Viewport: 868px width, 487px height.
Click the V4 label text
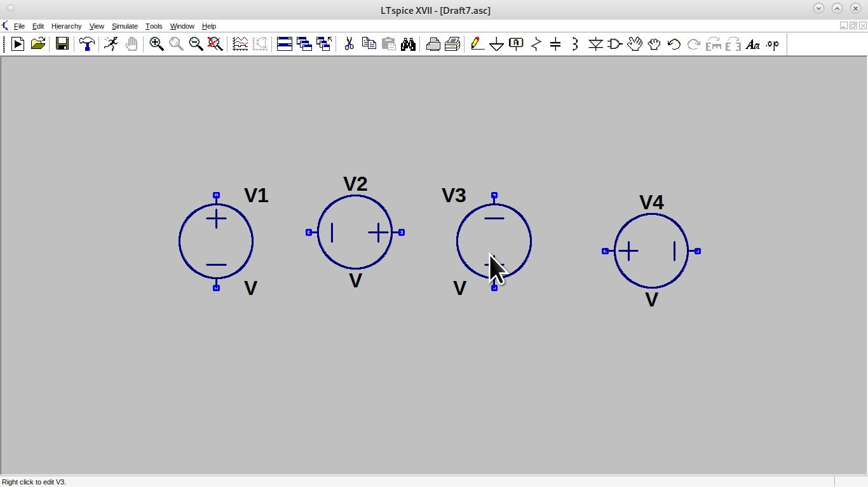tap(651, 202)
